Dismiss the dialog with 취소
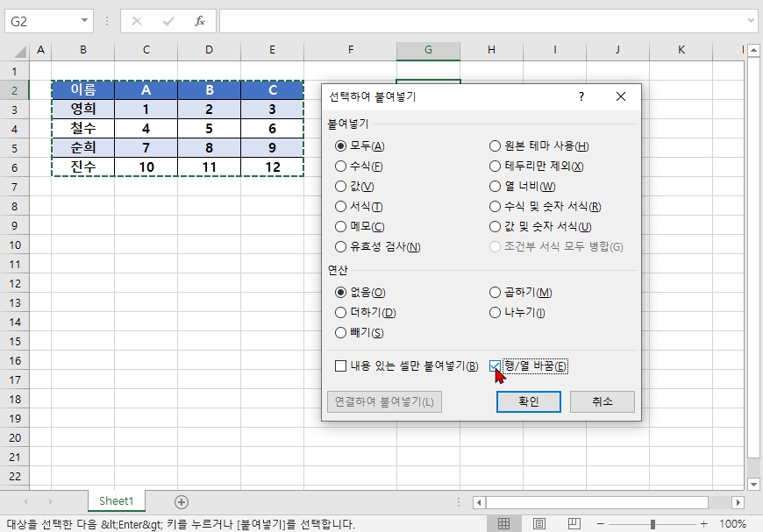The height and width of the screenshot is (532, 763). pos(601,401)
